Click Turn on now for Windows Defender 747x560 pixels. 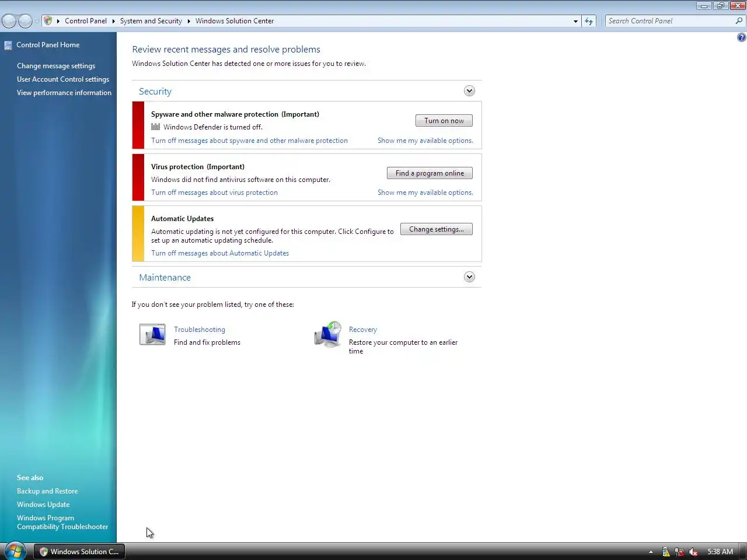(x=444, y=121)
